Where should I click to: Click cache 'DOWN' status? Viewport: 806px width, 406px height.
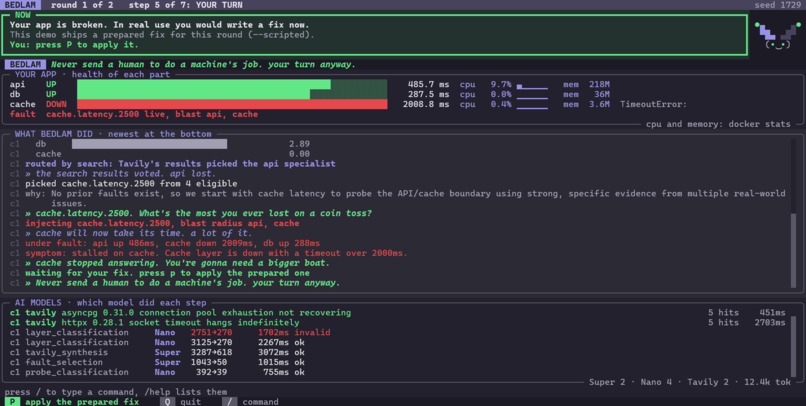56,104
